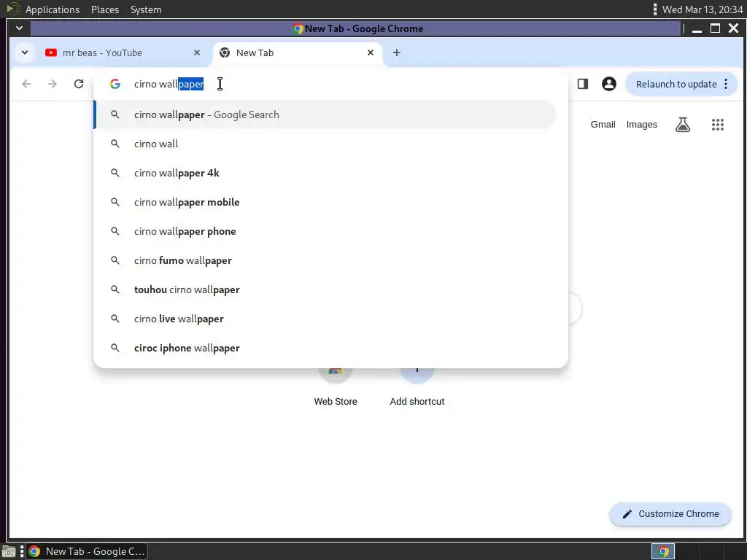Viewport: 747px width, 560px height.
Task: Reload the page with the refresh icon
Action: click(79, 84)
